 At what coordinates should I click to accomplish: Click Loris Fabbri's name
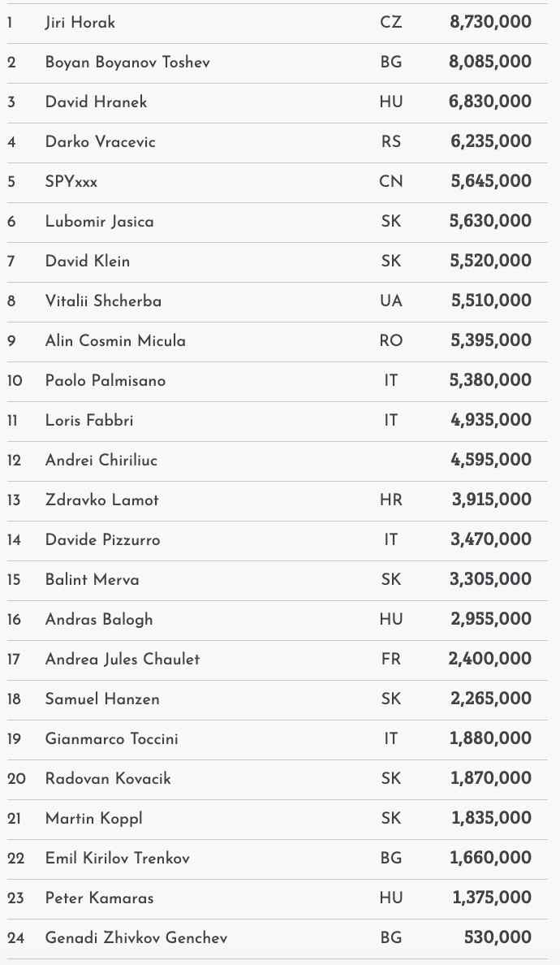coord(89,421)
